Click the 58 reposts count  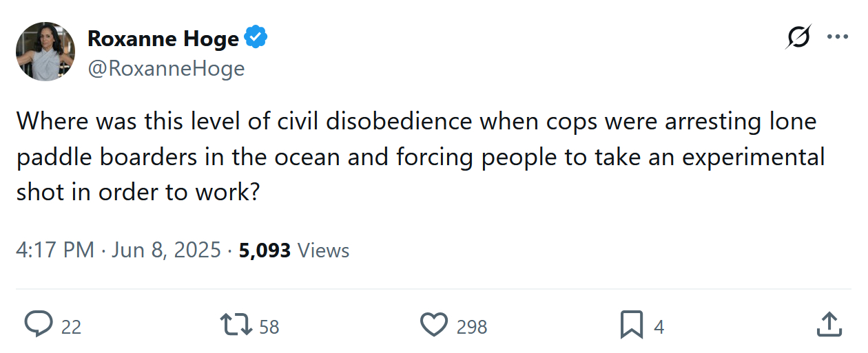(x=269, y=327)
